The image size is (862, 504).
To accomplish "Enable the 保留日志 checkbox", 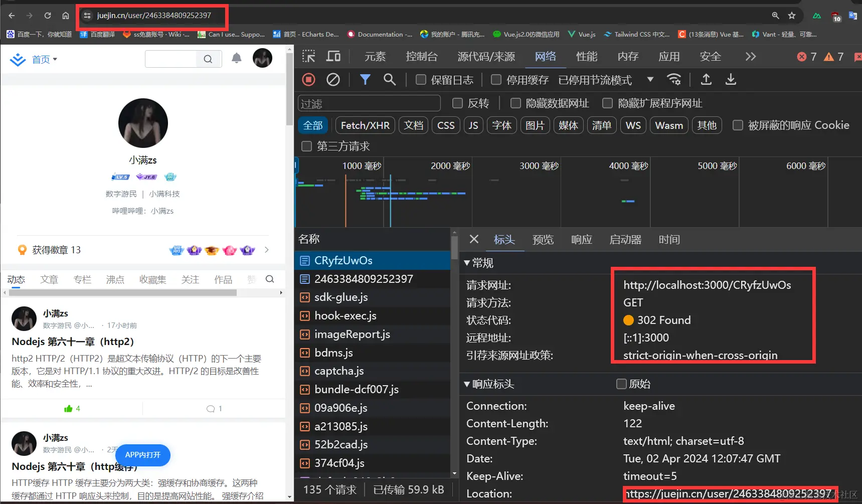I will point(421,80).
